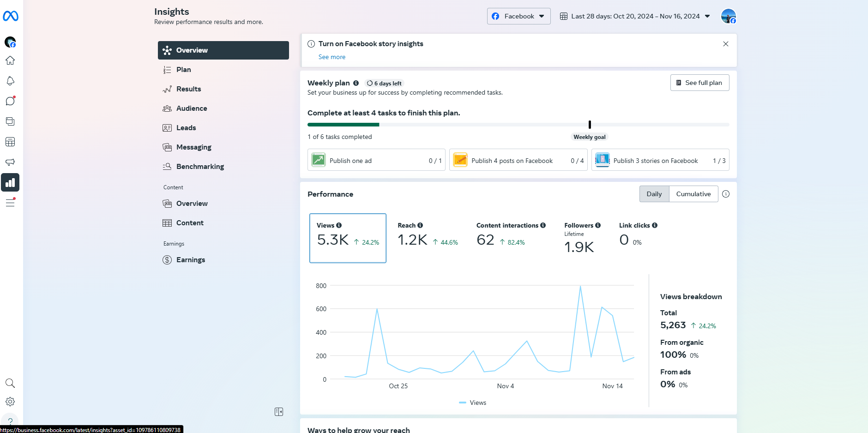The height and width of the screenshot is (433, 868).
Task: Click the Search magnifier icon
Action: [x=10, y=383]
